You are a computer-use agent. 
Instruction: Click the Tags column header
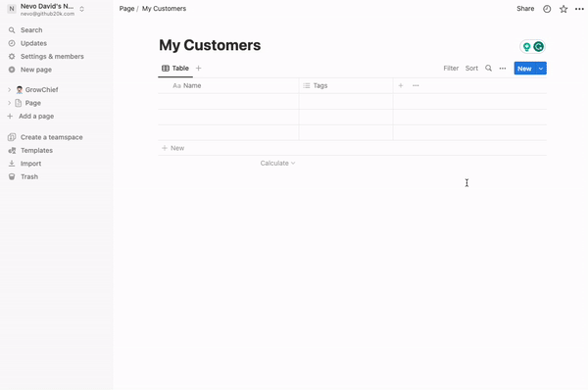346,85
